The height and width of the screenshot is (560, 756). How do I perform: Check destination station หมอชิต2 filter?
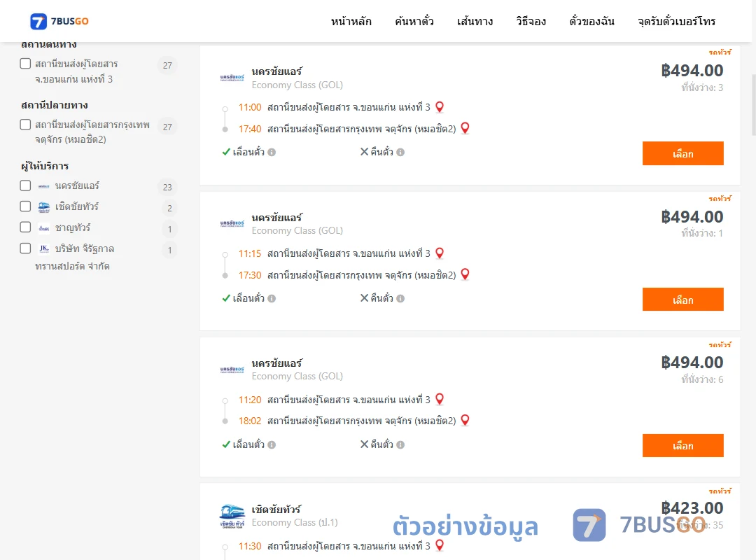coord(26,125)
